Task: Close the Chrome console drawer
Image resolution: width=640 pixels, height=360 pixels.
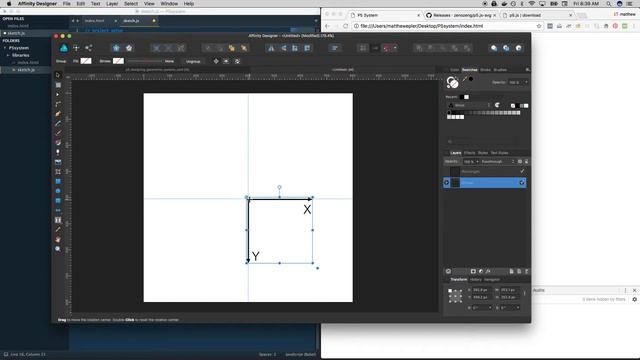Action: pyautogui.click(x=634, y=290)
